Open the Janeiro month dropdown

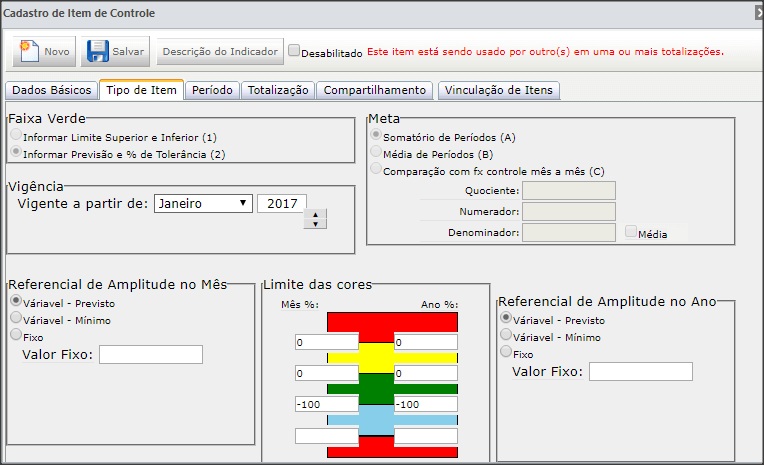203,204
